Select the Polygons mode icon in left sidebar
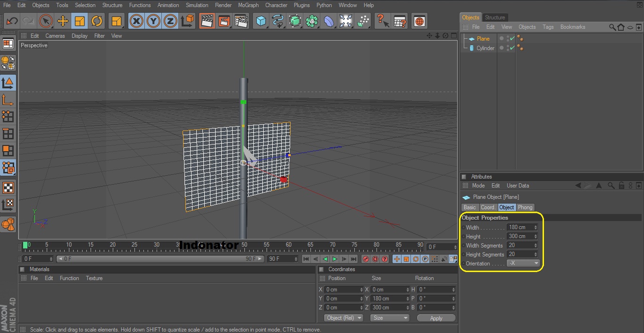 tap(8, 151)
